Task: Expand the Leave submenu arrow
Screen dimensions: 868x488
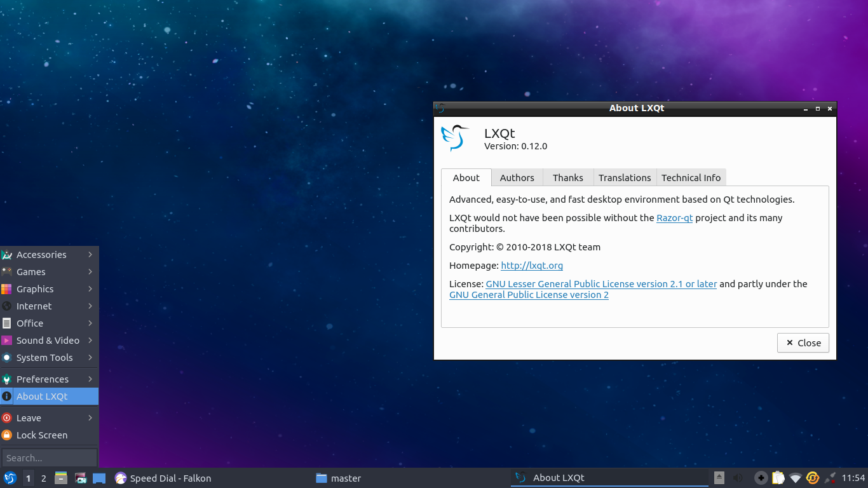Action: coord(90,418)
